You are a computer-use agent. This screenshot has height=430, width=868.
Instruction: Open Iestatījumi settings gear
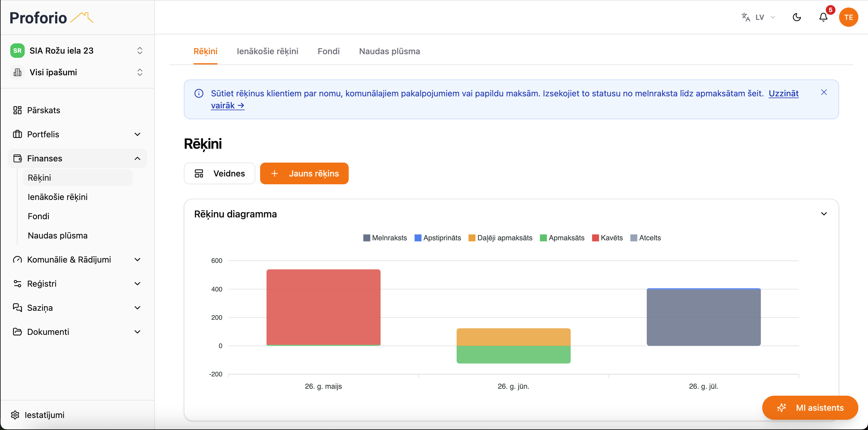click(x=38, y=415)
